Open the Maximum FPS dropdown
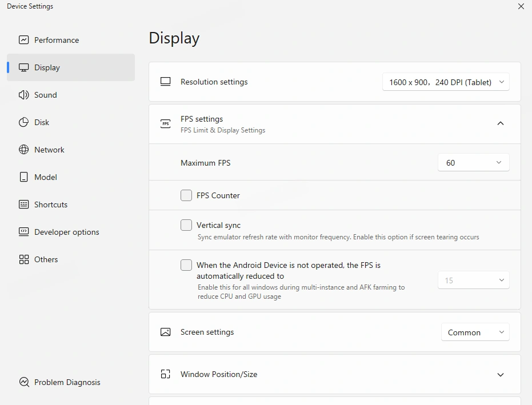The width and height of the screenshot is (532, 405). click(x=474, y=162)
